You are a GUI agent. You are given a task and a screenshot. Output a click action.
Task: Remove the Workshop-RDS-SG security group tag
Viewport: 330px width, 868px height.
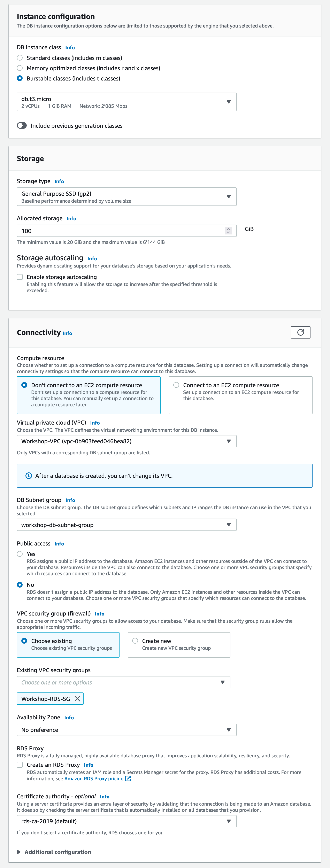point(77,698)
